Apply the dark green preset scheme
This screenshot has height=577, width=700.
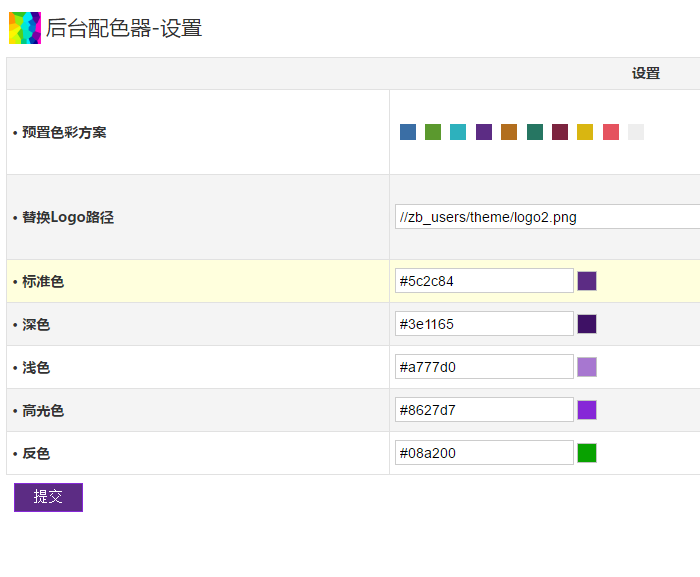[535, 132]
